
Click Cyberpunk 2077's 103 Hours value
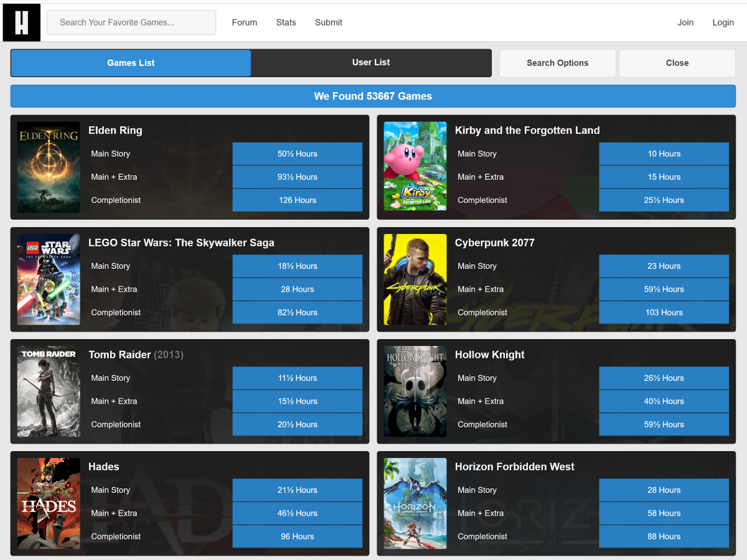pyautogui.click(x=664, y=312)
